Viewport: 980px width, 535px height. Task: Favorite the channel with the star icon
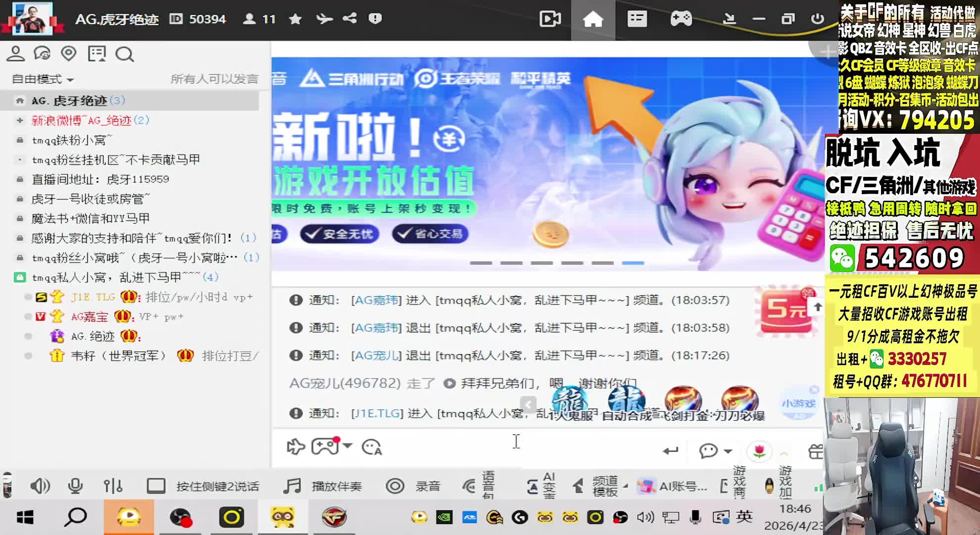(295, 19)
